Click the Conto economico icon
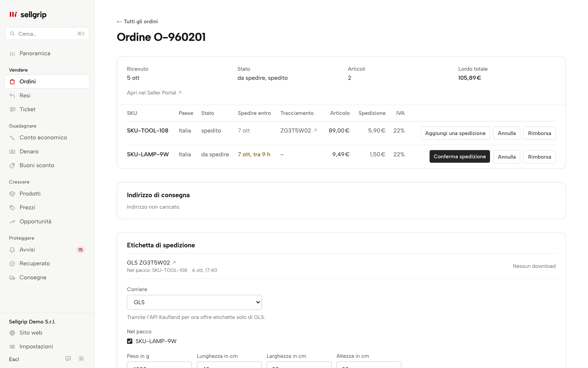The image size is (588, 368). click(x=12, y=138)
